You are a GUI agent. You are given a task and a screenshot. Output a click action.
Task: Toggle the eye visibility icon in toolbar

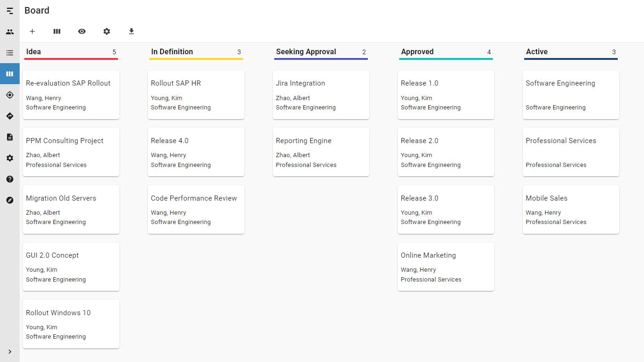(82, 31)
